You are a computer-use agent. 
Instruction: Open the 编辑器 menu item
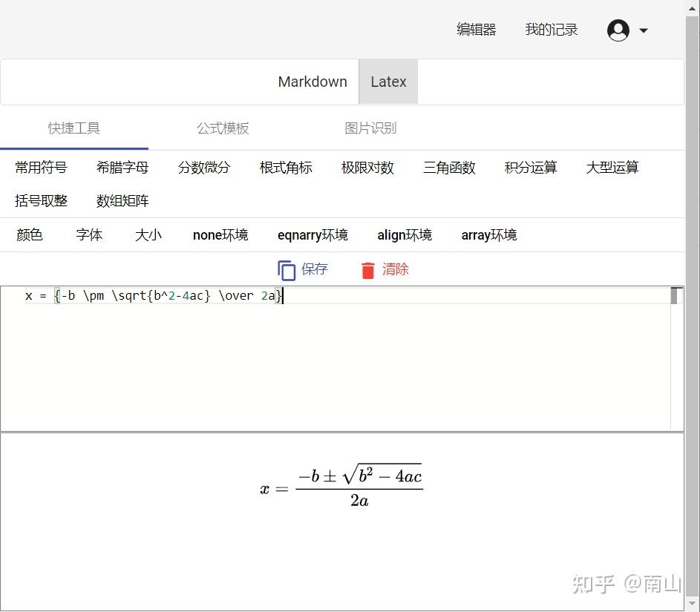(475, 30)
